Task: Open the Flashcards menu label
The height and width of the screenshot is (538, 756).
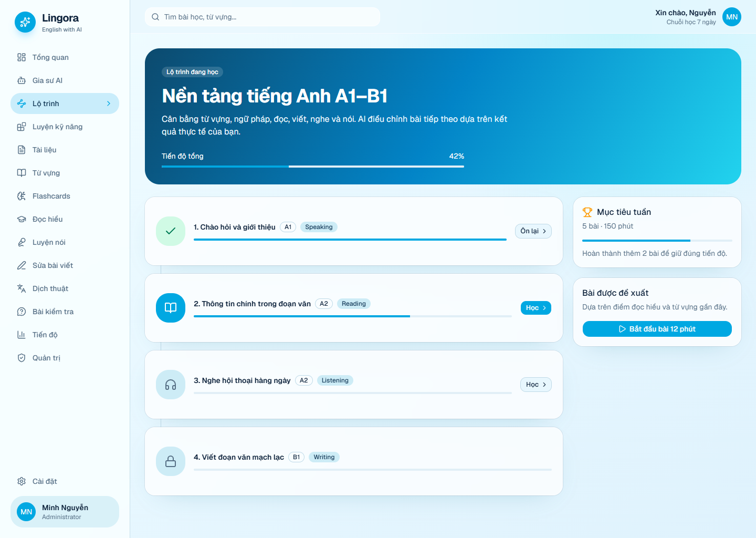Action: tap(51, 196)
